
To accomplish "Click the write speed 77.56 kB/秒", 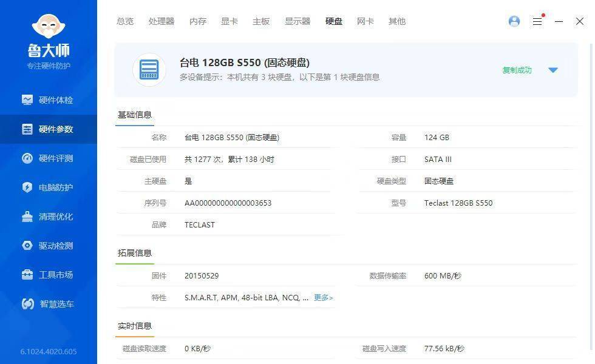I will pyautogui.click(x=444, y=348).
